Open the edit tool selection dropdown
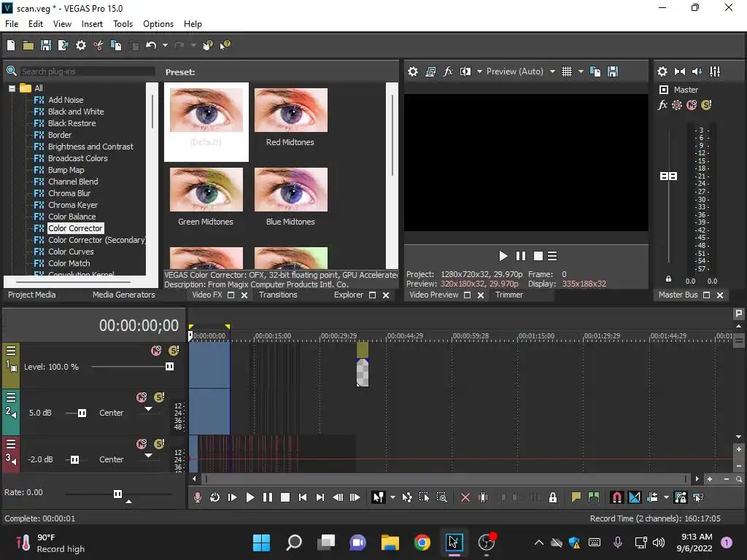The image size is (747, 560). point(392,497)
